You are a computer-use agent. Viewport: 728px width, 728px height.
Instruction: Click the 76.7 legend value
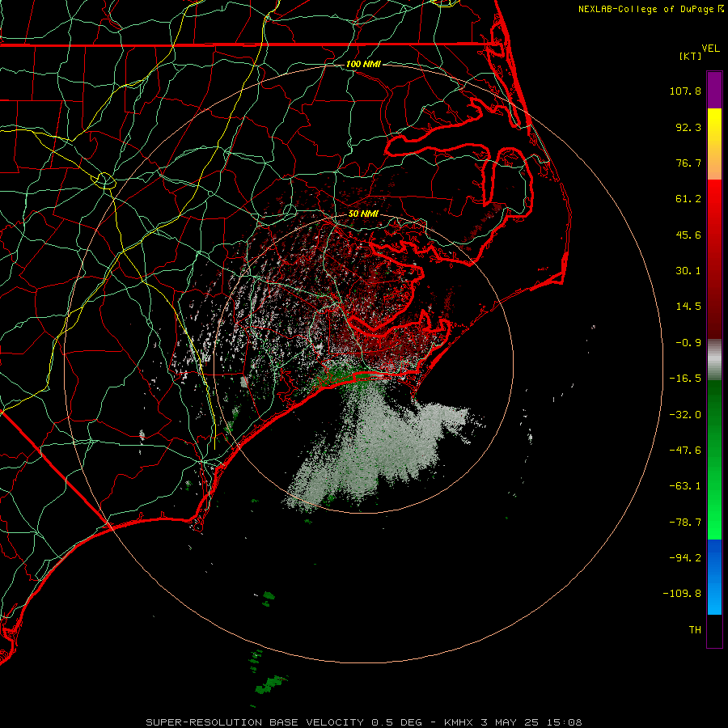(x=688, y=163)
